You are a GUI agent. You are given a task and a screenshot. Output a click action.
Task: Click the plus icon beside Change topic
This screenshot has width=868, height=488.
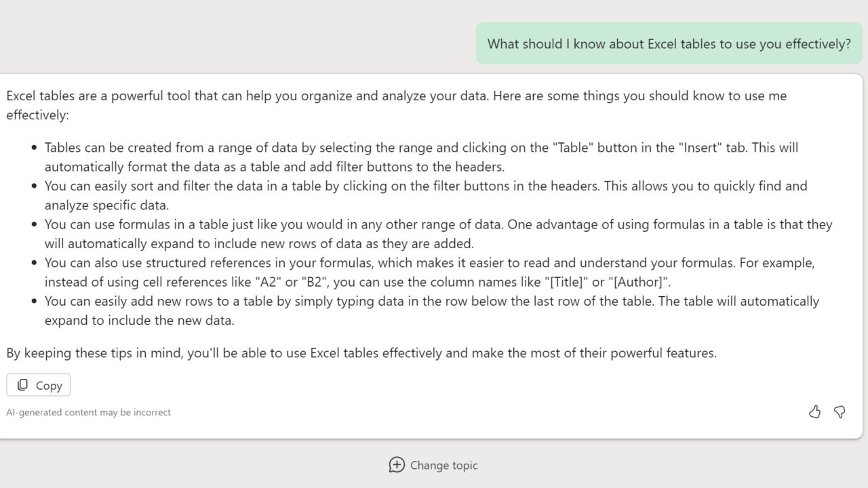click(397, 465)
